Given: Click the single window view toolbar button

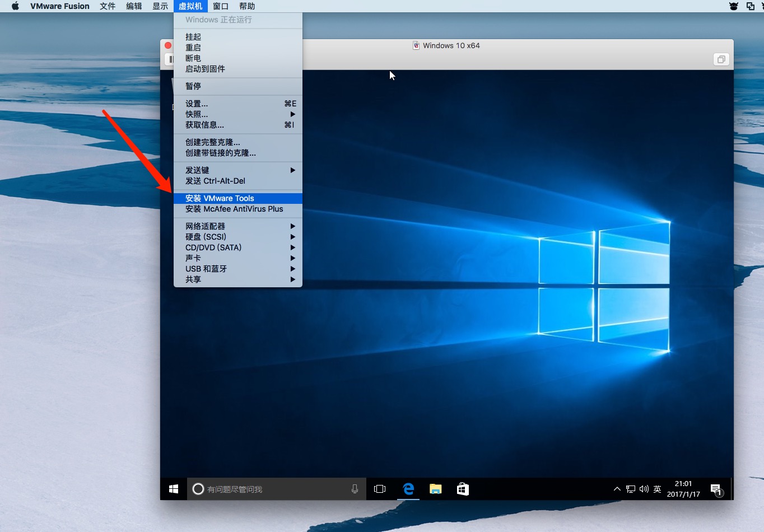Looking at the screenshot, I should pyautogui.click(x=721, y=59).
